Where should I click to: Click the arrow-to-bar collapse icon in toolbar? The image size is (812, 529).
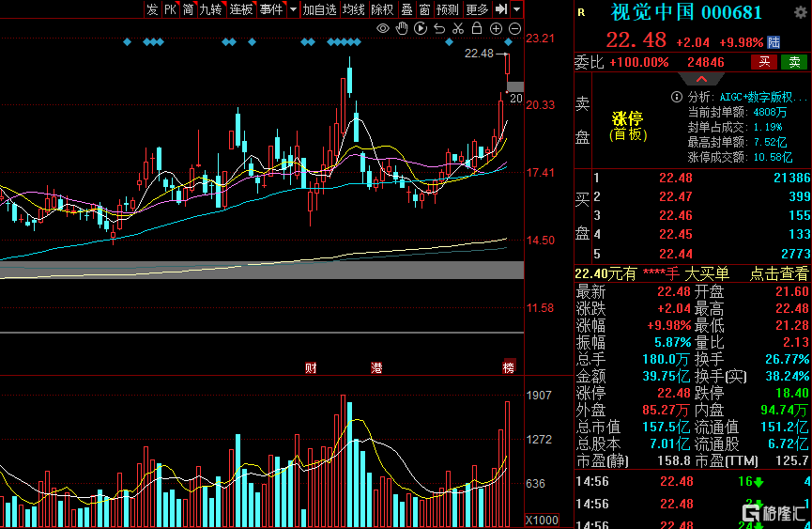coord(500,9)
